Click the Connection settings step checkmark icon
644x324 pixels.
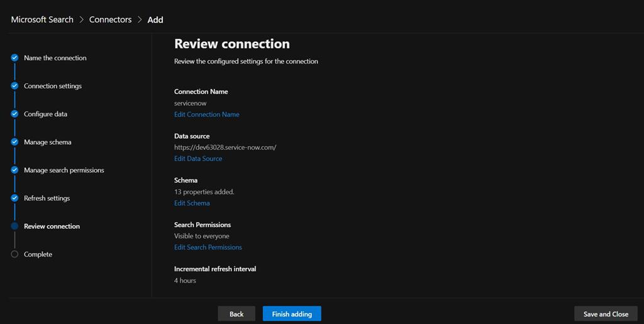14,86
